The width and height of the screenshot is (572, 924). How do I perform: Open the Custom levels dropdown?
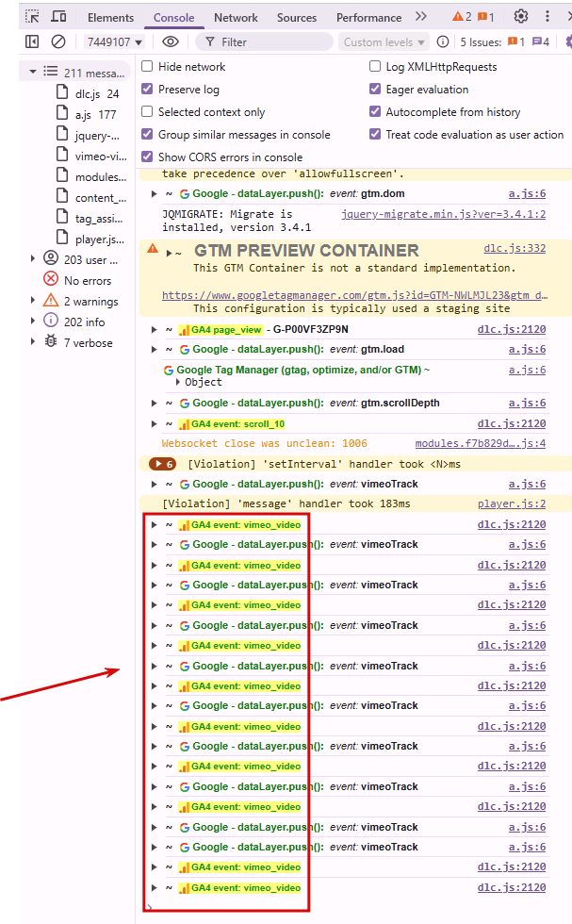(384, 41)
